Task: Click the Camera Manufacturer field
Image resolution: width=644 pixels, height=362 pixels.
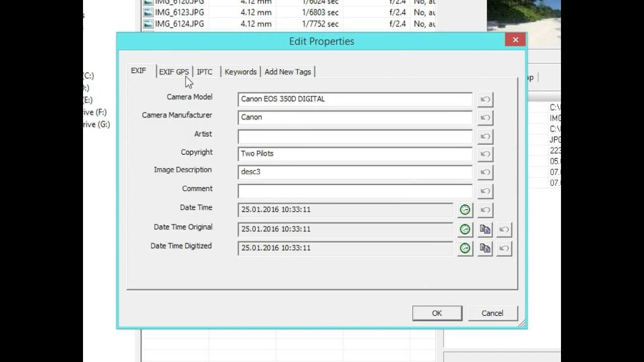Action: tap(355, 117)
